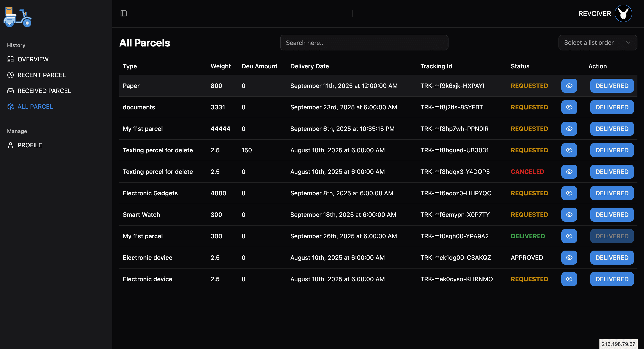Open the RECENT PARCEL menu item
The height and width of the screenshot is (349, 644).
41,75
